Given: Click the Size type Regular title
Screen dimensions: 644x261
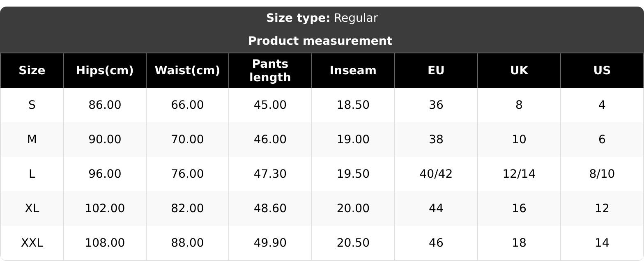Looking at the screenshot, I should [x=322, y=18].
